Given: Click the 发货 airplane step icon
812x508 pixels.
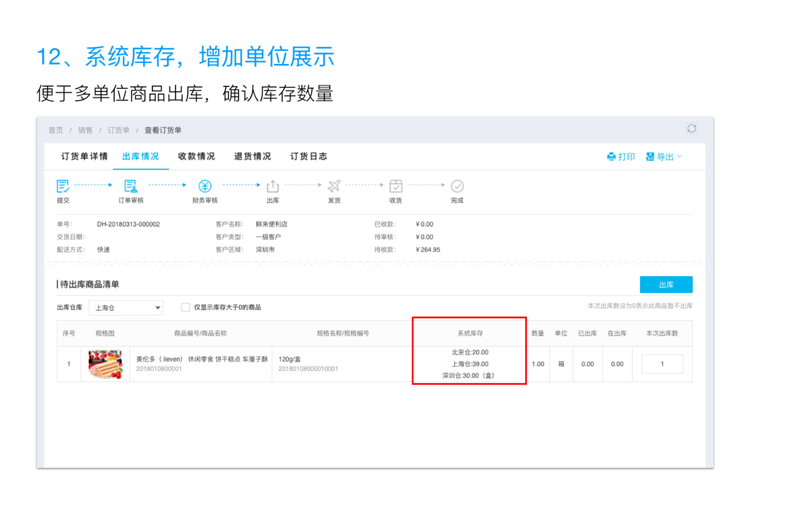Looking at the screenshot, I should [334, 186].
